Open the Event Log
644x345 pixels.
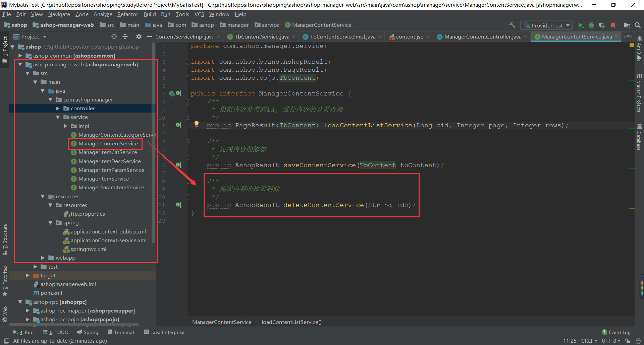tap(616, 332)
